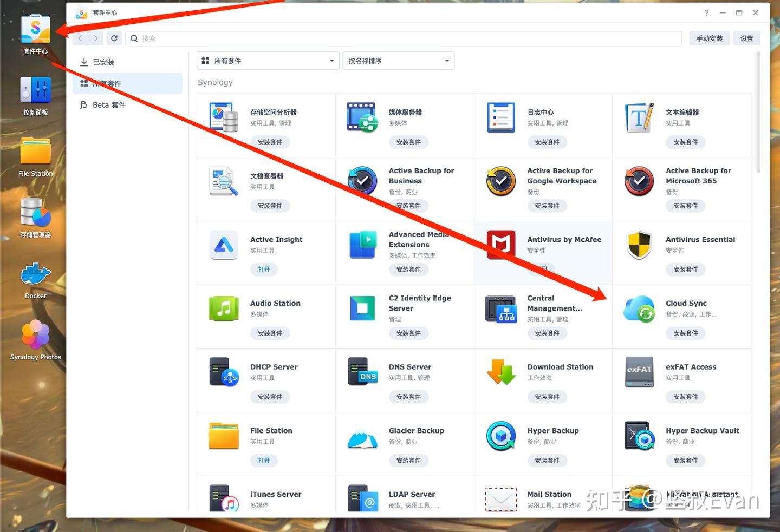Install the Audio Station package
Screen dimensions: 780x532
point(270,333)
